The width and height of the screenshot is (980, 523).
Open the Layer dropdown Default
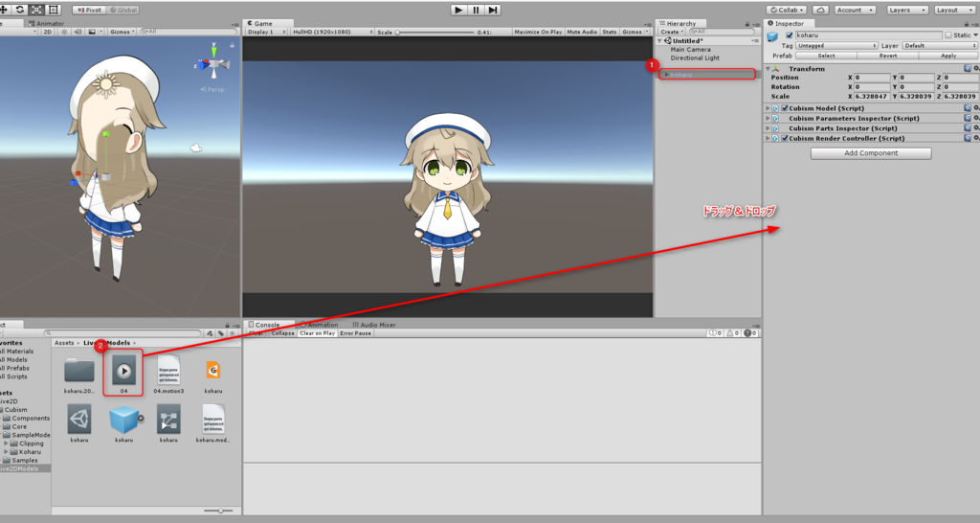click(x=940, y=46)
